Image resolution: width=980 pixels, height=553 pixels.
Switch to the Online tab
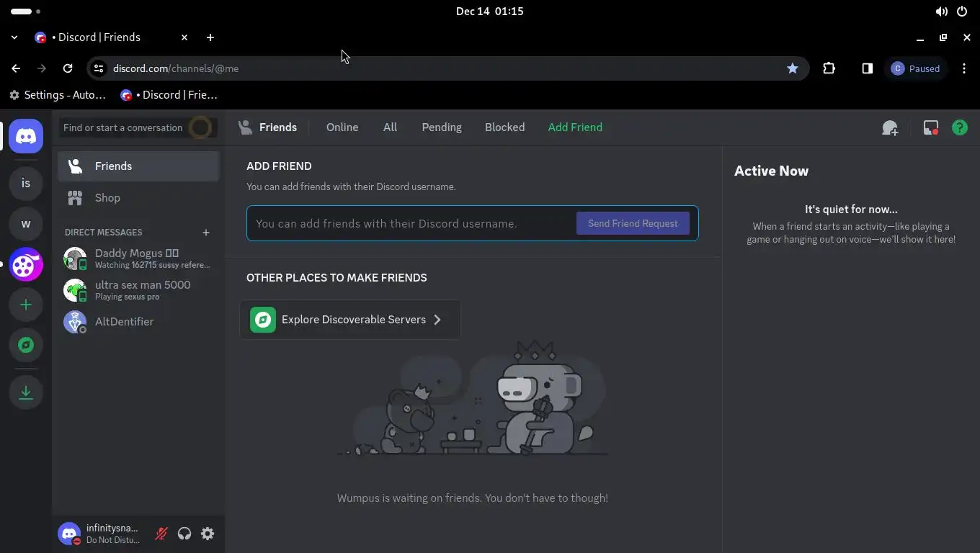pyautogui.click(x=342, y=127)
